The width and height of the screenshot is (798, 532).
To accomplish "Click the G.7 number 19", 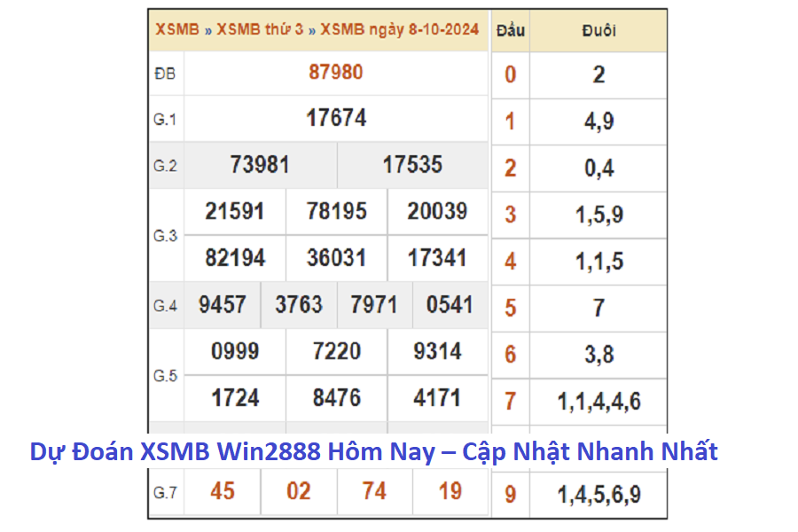I will (450, 491).
